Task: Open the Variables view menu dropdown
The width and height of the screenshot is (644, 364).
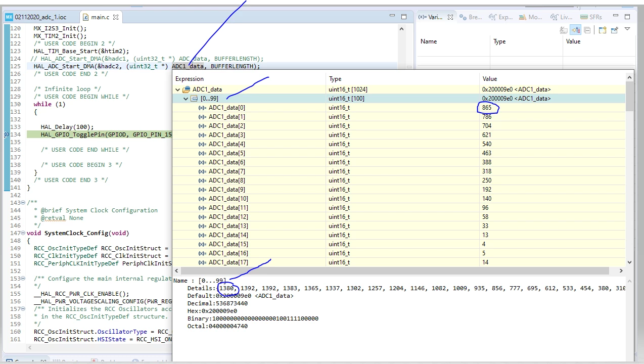Action: pos(627,29)
